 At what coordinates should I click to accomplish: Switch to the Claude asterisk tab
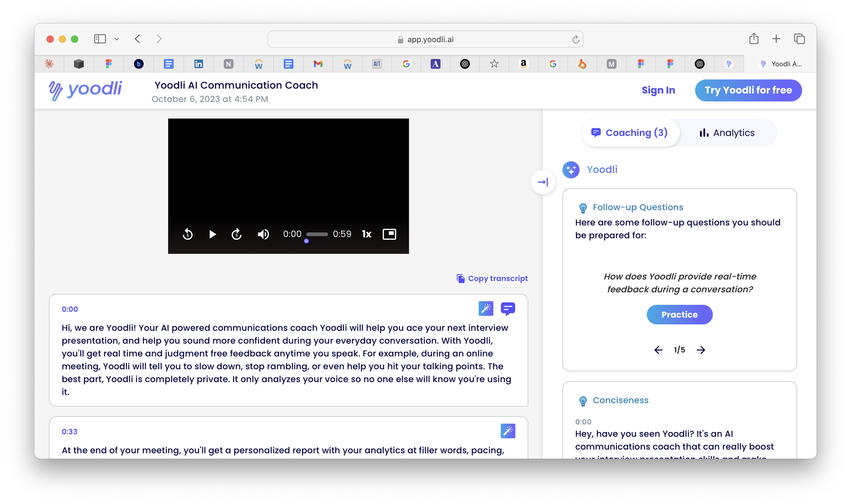[49, 64]
